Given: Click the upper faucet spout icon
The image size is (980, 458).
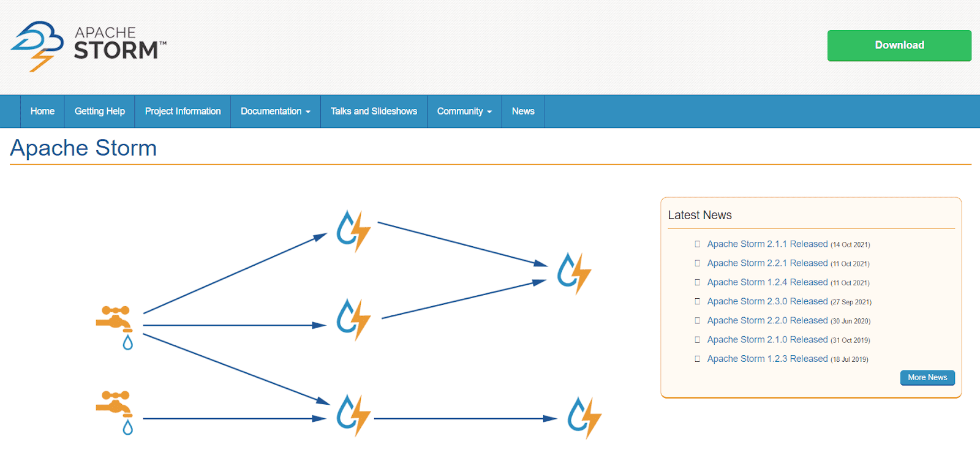Looking at the screenshot, I should pos(115,328).
